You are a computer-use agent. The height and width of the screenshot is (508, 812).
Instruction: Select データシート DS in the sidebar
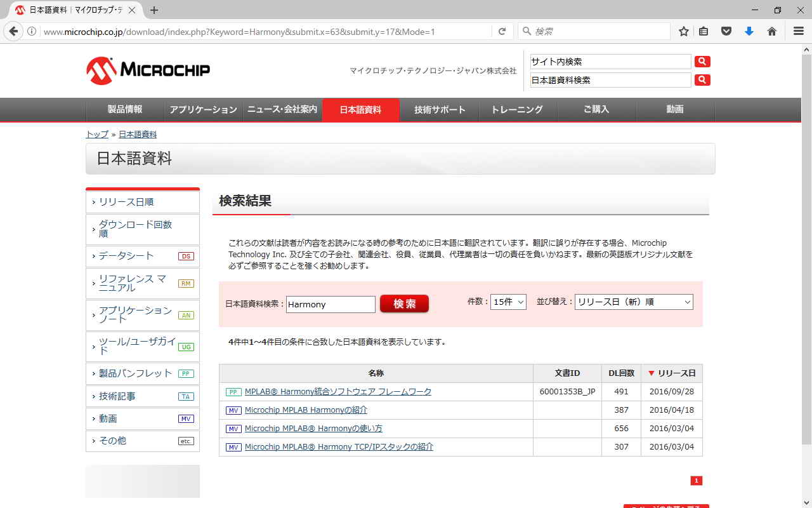pos(143,256)
